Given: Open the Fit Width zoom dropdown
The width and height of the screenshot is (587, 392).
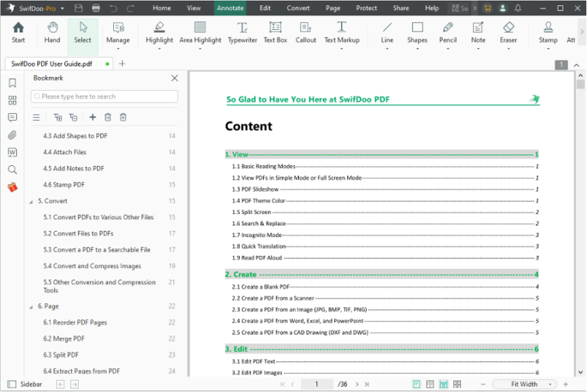Looking at the screenshot, I should click(524, 384).
